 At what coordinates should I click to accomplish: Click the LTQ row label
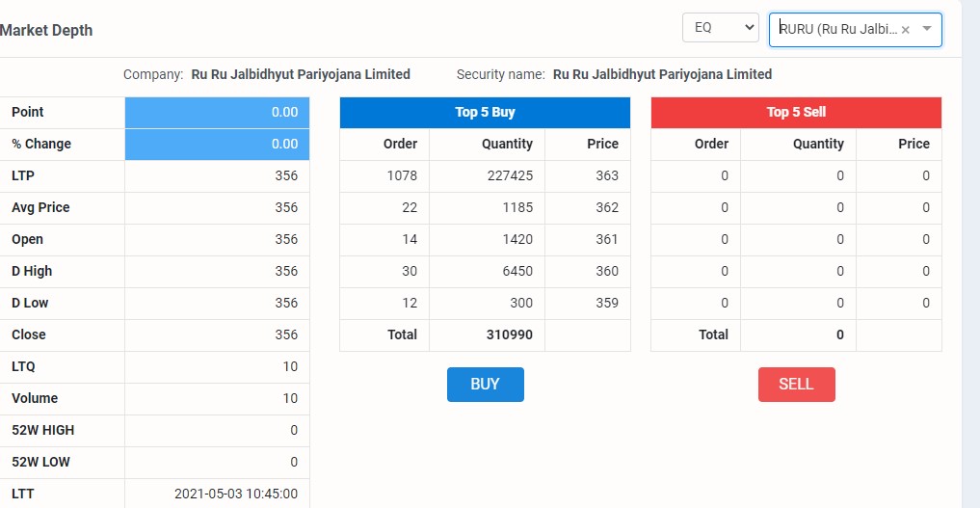tap(23, 367)
